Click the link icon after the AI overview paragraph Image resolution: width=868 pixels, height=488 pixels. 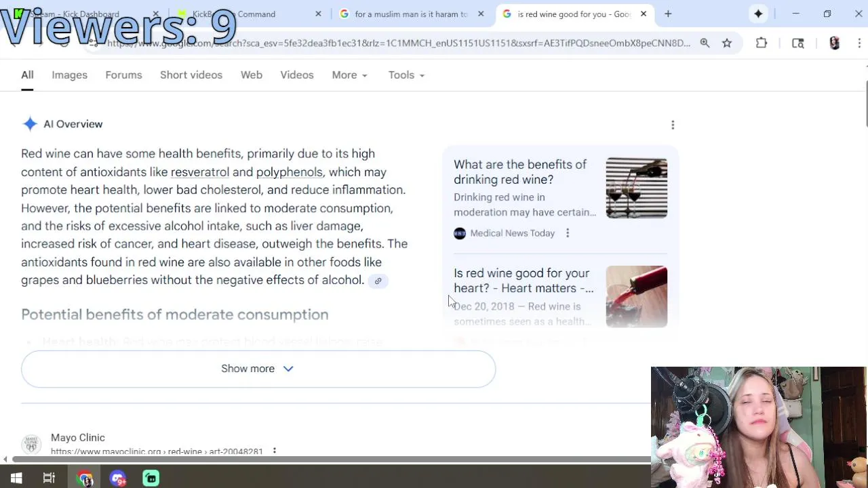point(378,281)
